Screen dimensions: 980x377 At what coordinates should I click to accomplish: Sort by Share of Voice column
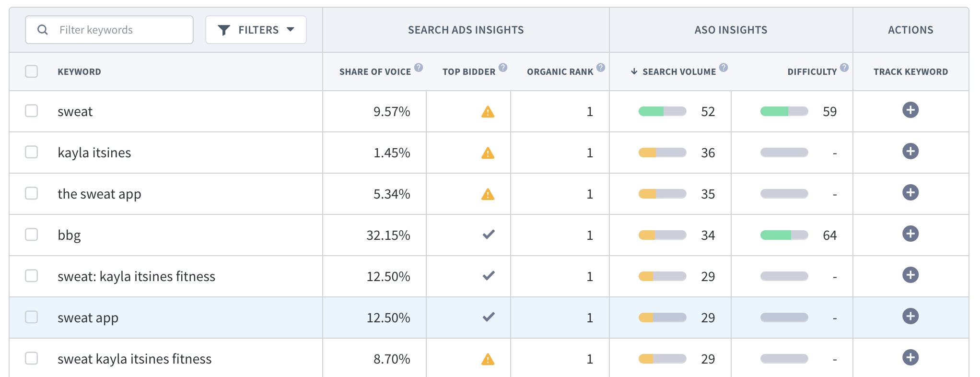(375, 72)
